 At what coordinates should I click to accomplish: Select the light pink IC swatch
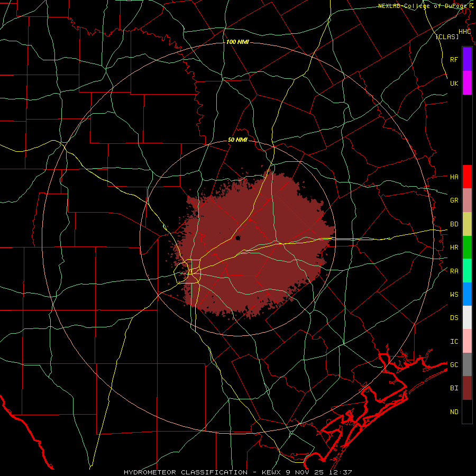tap(467, 341)
